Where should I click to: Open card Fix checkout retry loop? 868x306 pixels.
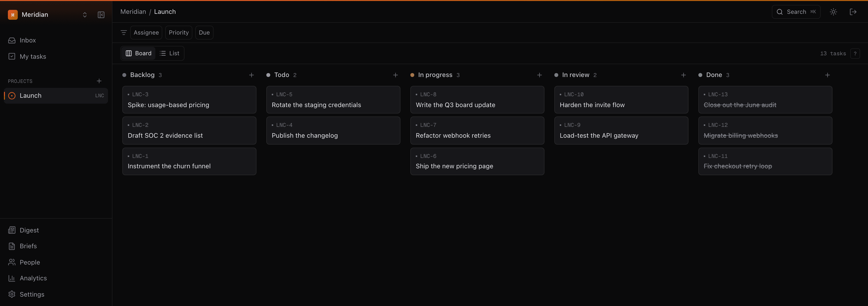765,161
